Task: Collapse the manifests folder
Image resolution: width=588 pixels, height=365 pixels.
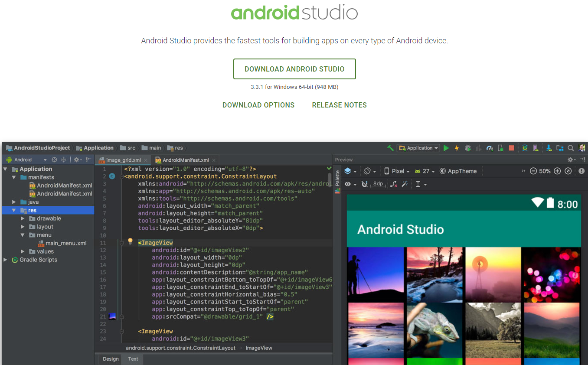Action: [14, 177]
